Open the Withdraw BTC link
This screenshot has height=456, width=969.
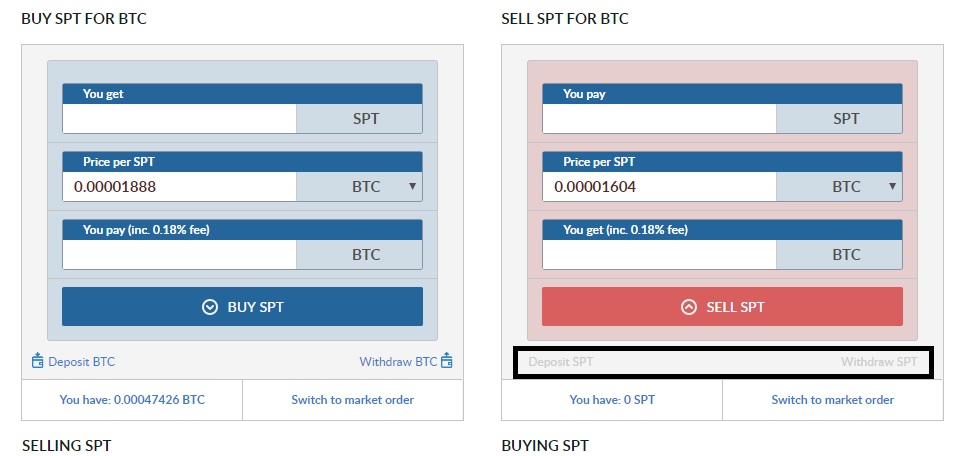point(398,361)
